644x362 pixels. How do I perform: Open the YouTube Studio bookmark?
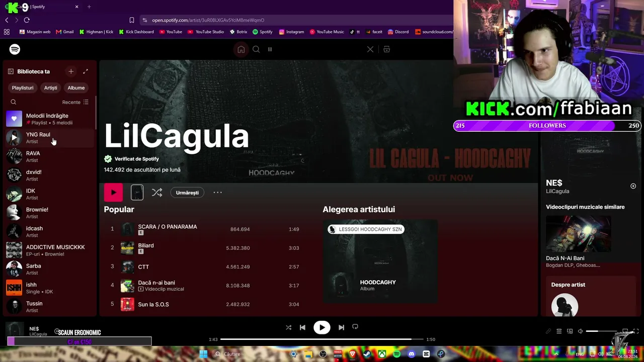(206, 32)
